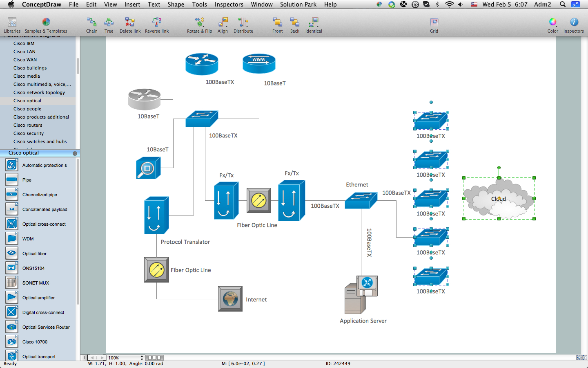Toggle the Grid button
This screenshot has width=588, height=368.
pos(434,25)
